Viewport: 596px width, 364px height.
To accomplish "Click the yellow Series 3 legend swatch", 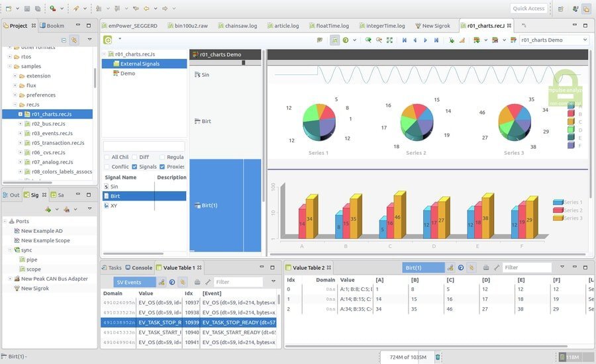I will [x=557, y=218].
